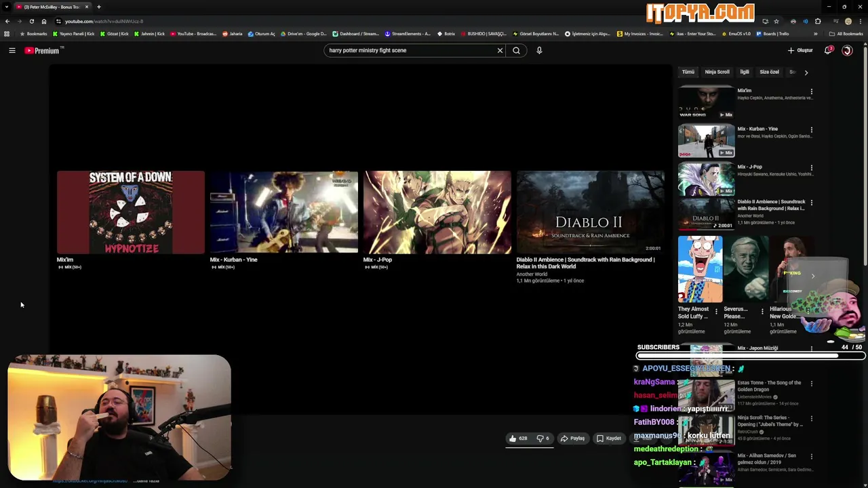Viewport: 868px width, 488px height.
Task: Open the Gözat | Kick bookmark
Action: (x=115, y=34)
